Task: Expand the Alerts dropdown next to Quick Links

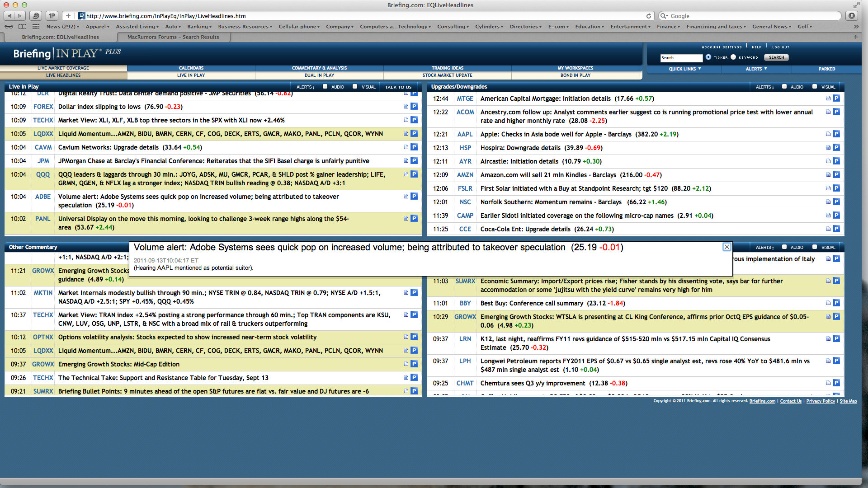Action: (x=756, y=69)
